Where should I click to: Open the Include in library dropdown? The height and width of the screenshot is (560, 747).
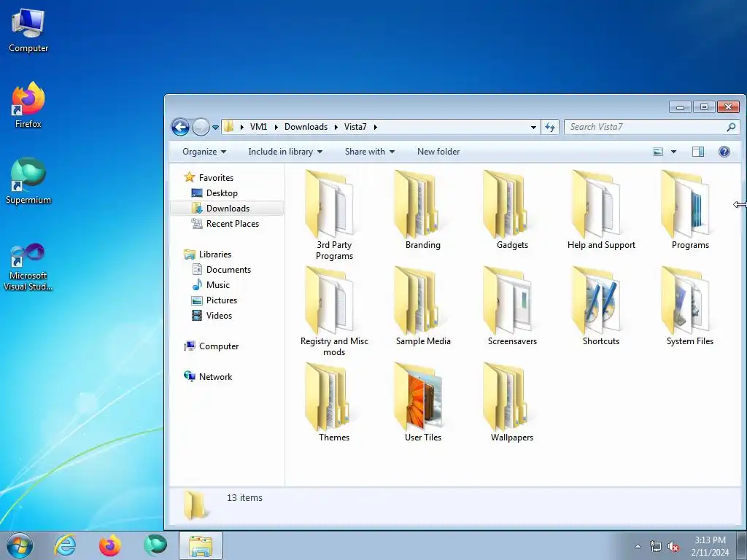click(285, 152)
